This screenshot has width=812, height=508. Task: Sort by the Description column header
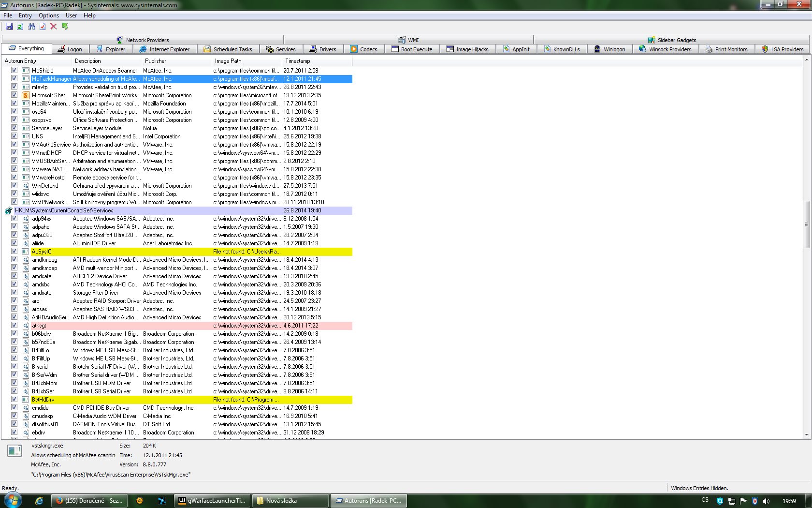tap(107, 61)
